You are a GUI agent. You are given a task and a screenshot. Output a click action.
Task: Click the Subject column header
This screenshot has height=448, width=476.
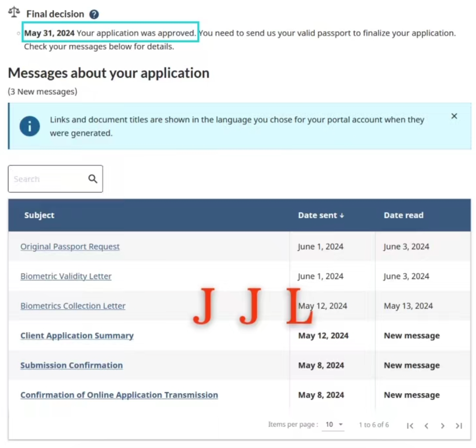(39, 216)
